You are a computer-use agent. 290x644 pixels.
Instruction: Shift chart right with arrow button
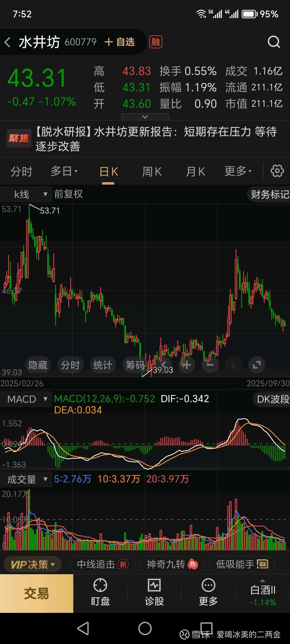(233, 365)
